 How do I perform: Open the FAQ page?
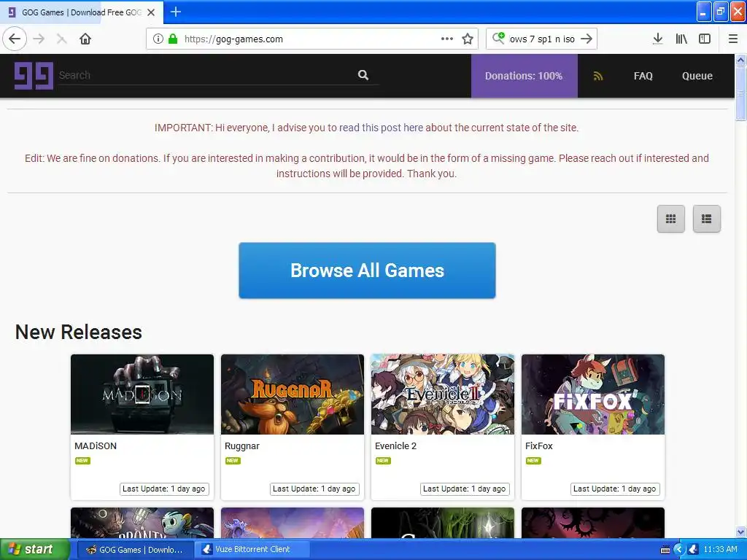click(643, 76)
